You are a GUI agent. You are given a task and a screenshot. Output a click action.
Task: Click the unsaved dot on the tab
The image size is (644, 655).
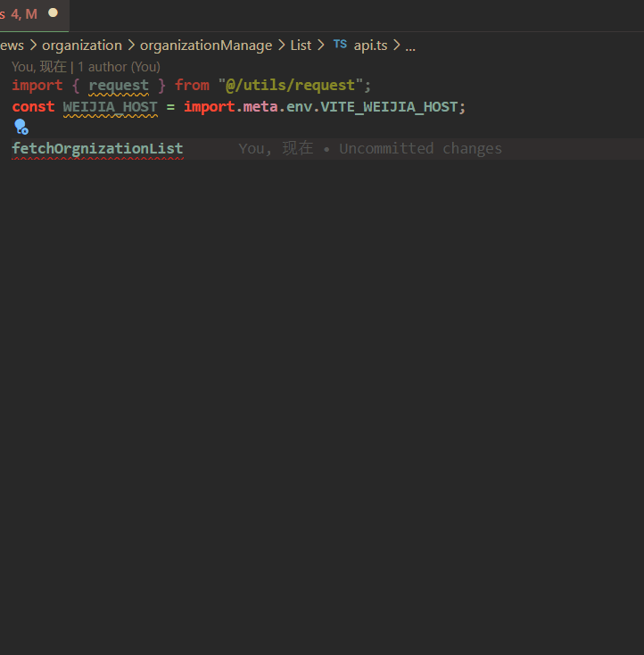click(53, 13)
